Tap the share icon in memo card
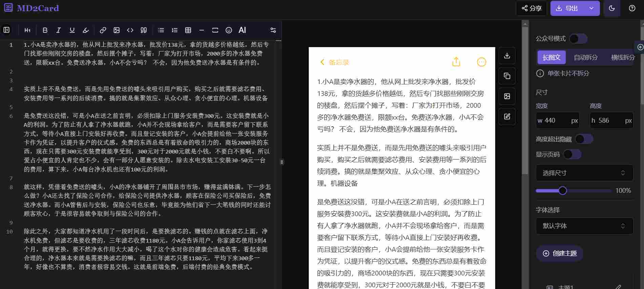Screen dimensions: 644x289 pyautogui.click(x=456, y=62)
